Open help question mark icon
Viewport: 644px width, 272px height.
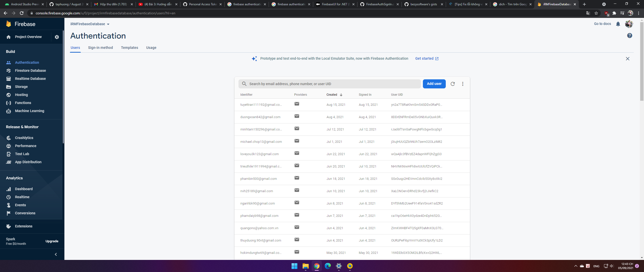coord(629,36)
